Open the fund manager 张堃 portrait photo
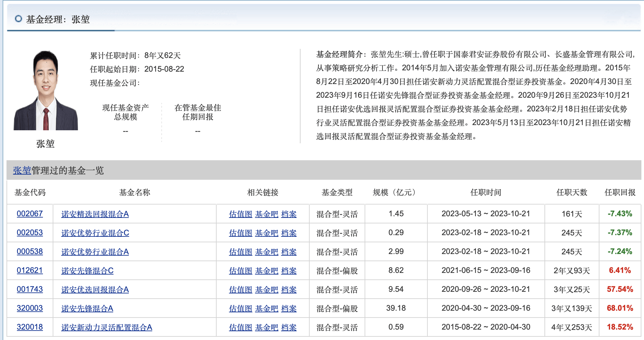Viewport: 644px width, 340px height. pos(46,90)
